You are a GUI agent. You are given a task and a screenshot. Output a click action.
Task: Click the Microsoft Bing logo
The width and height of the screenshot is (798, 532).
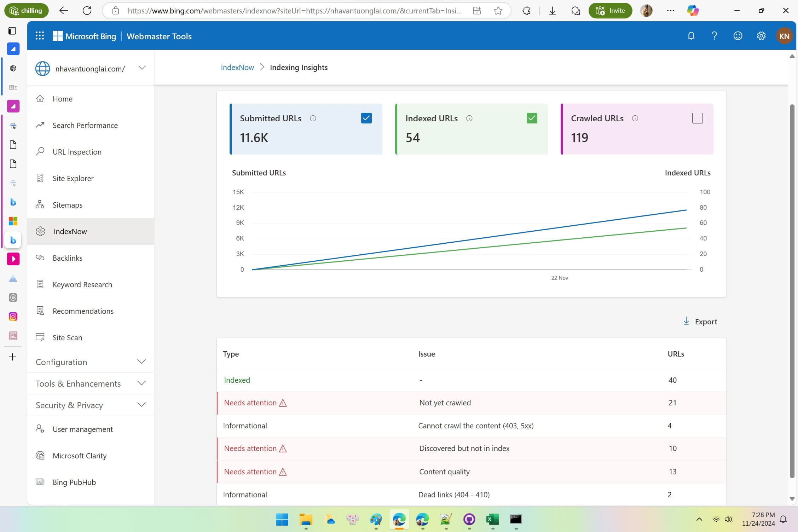tap(84, 36)
